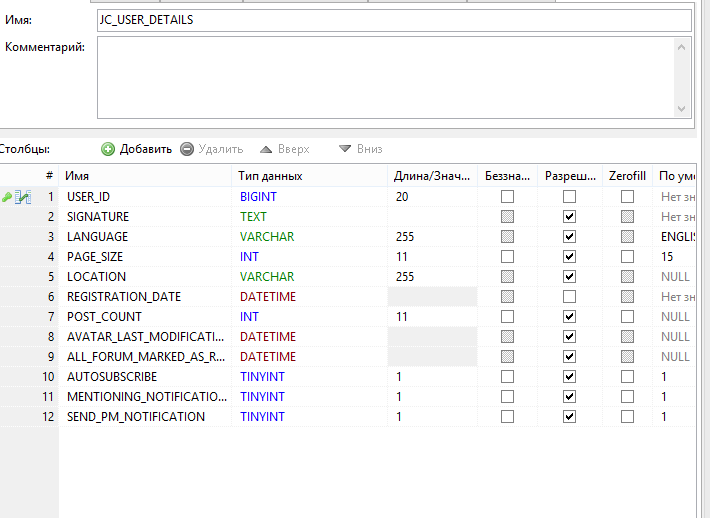Uncheck Allow NULL for POST_COUNT
This screenshot has width=710, height=518.
569,317
